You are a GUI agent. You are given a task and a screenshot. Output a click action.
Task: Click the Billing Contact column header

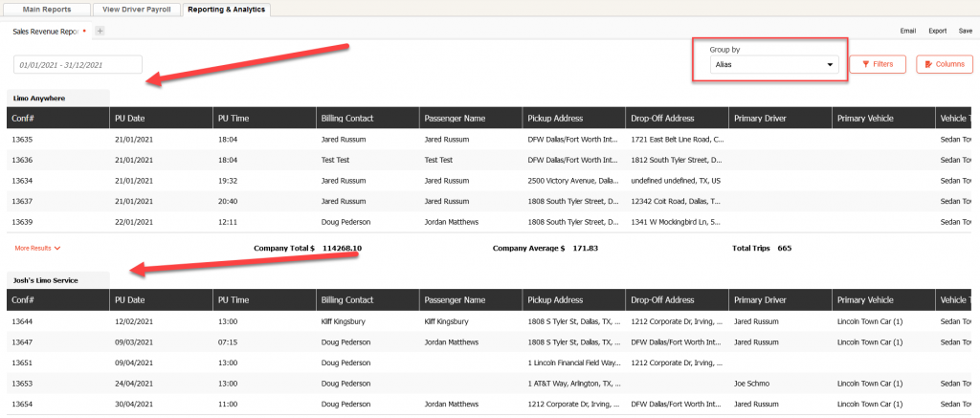pyautogui.click(x=347, y=119)
